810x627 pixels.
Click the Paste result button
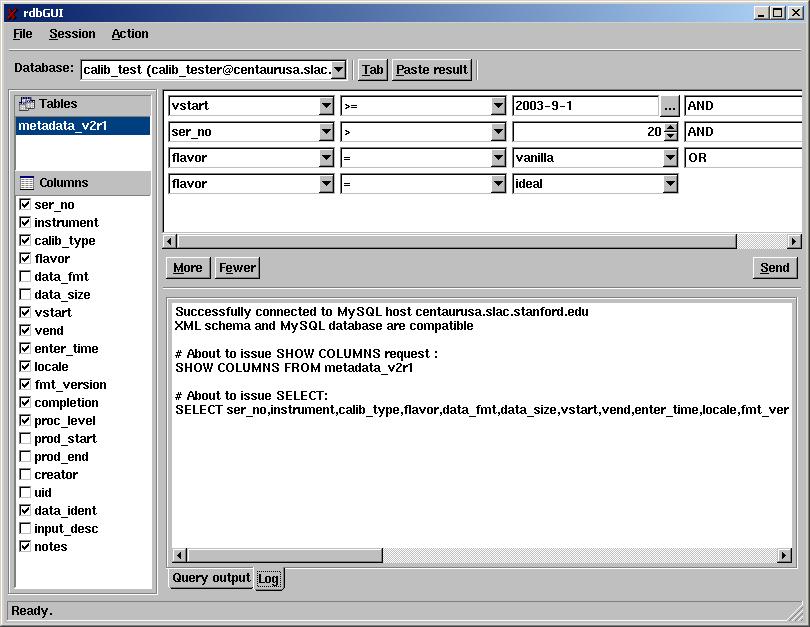tap(432, 70)
